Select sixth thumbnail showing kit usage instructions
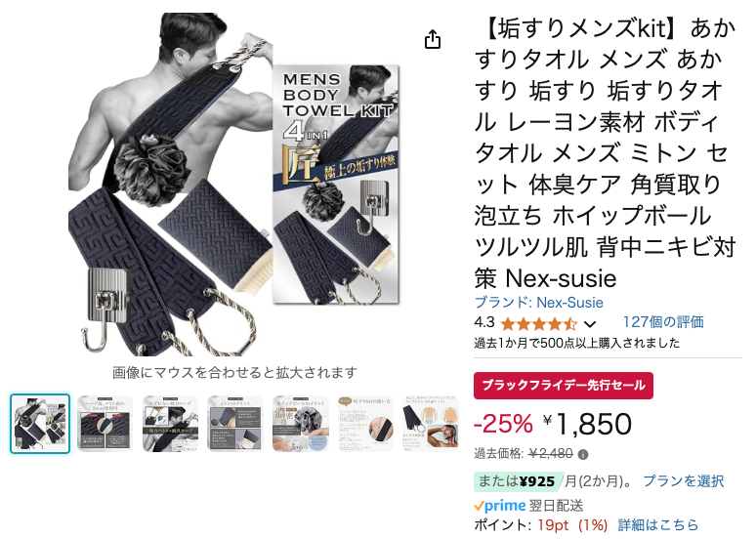 tap(365, 424)
